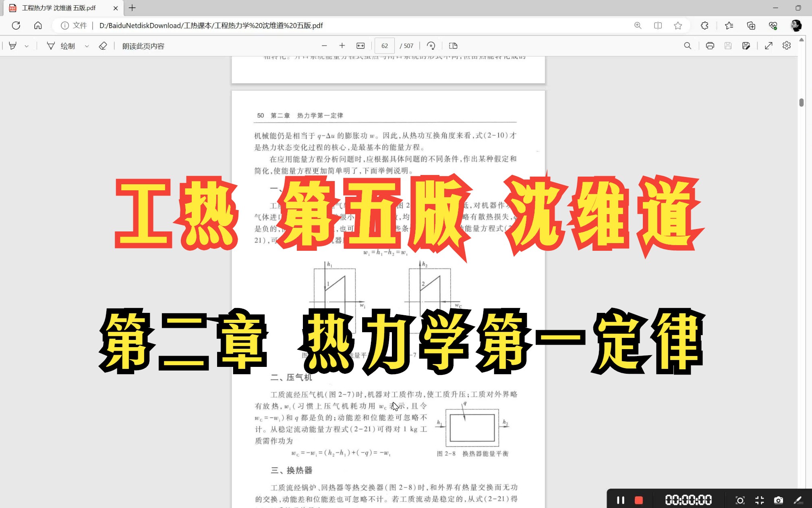Search within the PDF
Screen dimensions: 812x508
coord(688,46)
